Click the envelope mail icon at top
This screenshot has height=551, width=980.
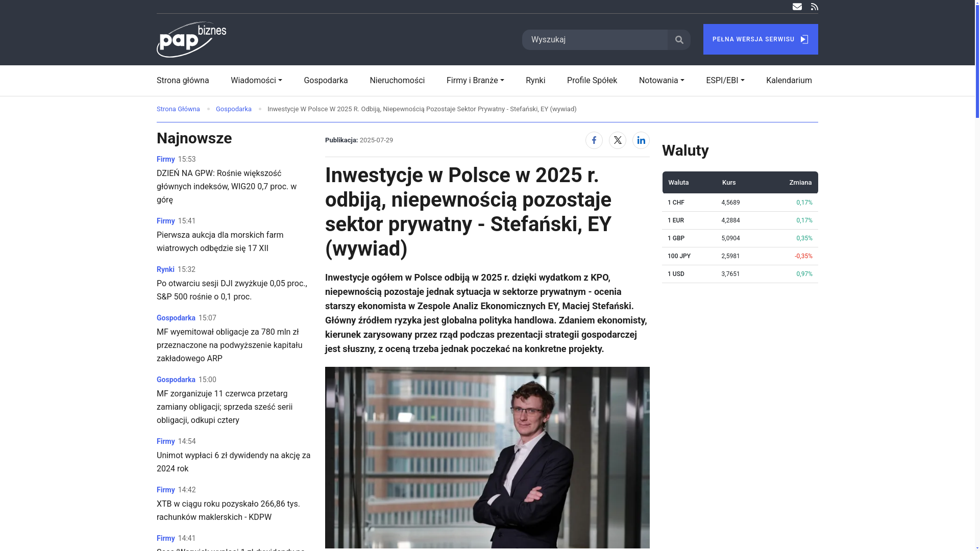pyautogui.click(x=797, y=7)
